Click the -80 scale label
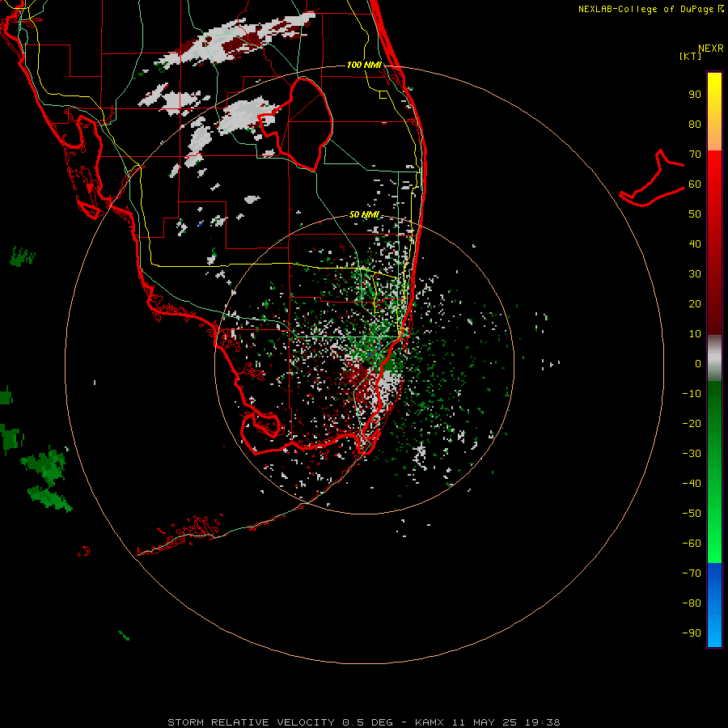Image resolution: width=728 pixels, height=728 pixels. coord(692,603)
